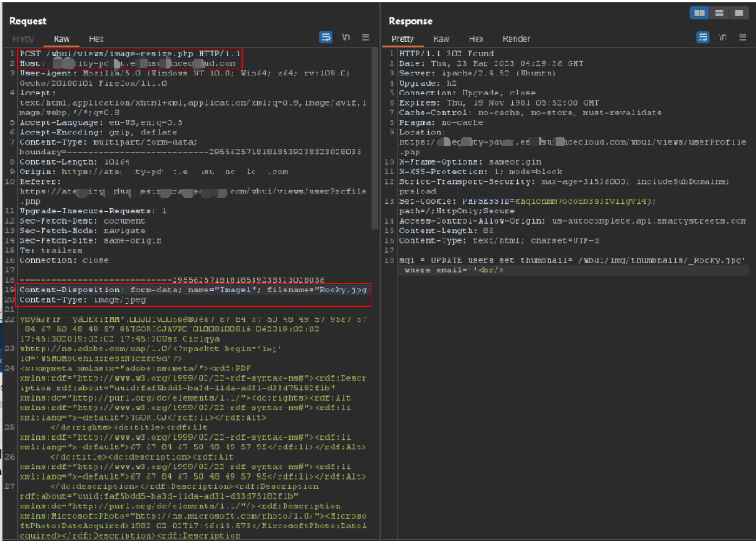Image resolution: width=756 pixels, height=542 pixels.
Task: Switch Request view to Pretty tab
Action: tap(23, 39)
